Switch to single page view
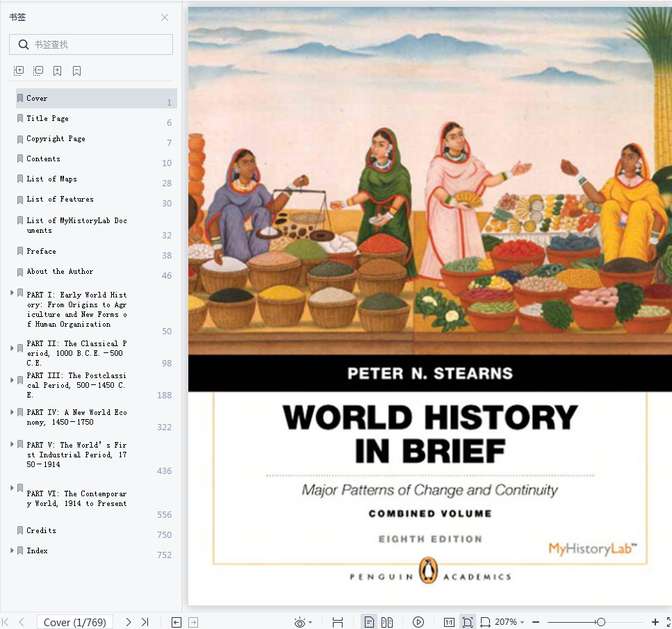This screenshot has height=629, width=672. [x=369, y=622]
